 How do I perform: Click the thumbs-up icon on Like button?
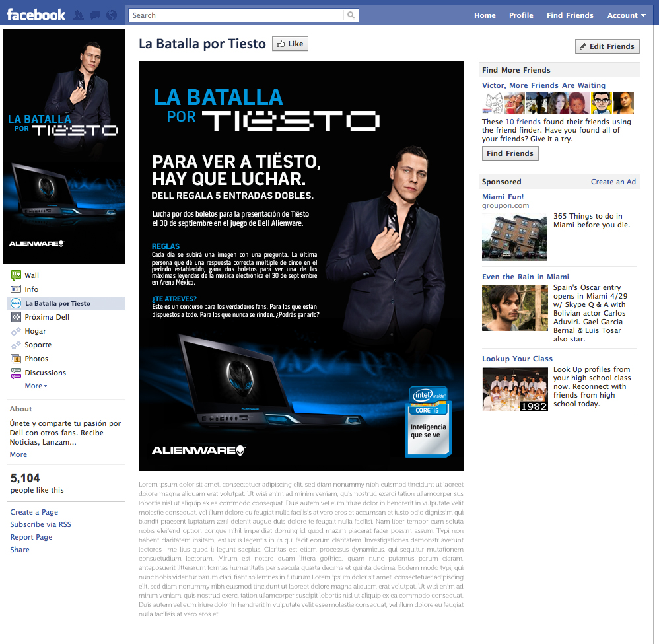click(281, 44)
